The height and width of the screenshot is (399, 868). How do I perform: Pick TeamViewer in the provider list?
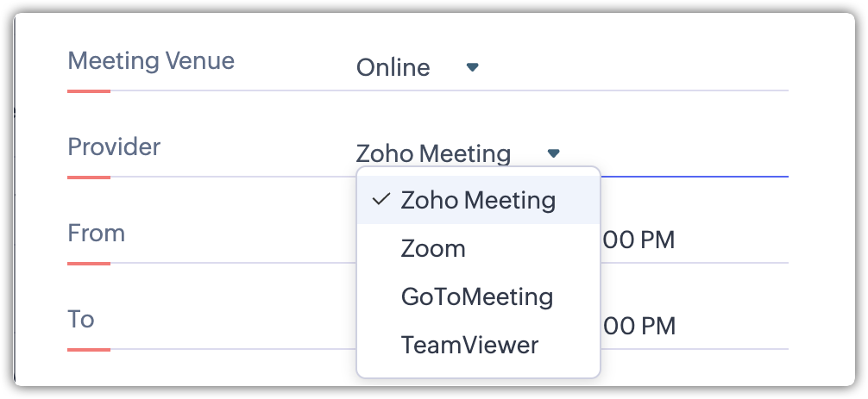click(469, 345)
